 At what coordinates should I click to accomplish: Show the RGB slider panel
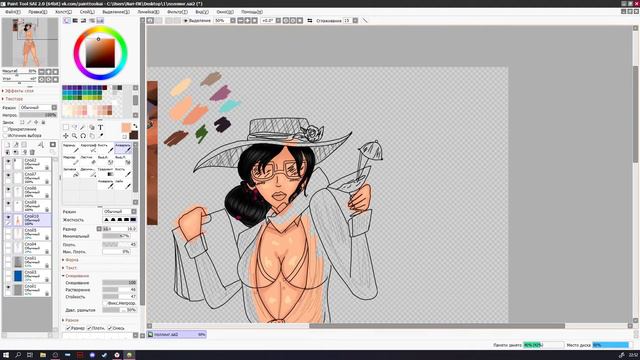pos(75,20)
